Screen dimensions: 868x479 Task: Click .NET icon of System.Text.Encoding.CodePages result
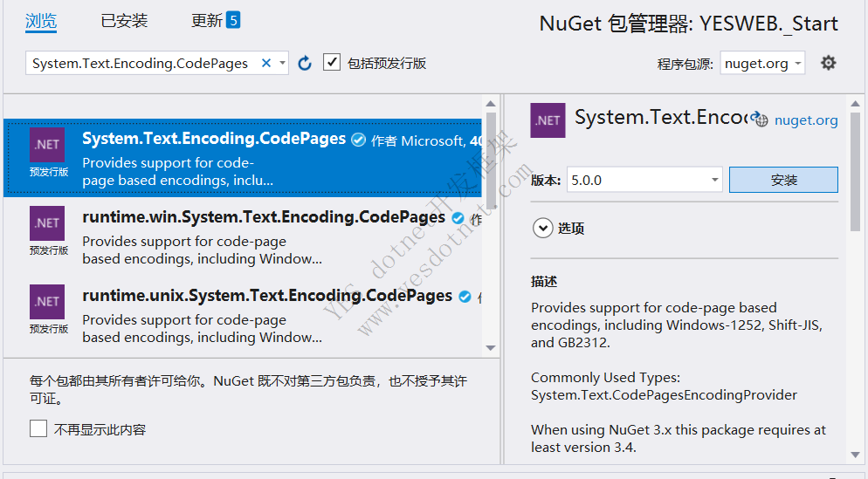coord(47,145)
